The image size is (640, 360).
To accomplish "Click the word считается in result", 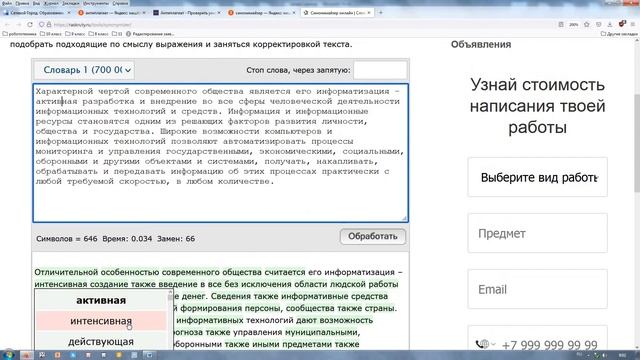I will [x=284, y=272].
